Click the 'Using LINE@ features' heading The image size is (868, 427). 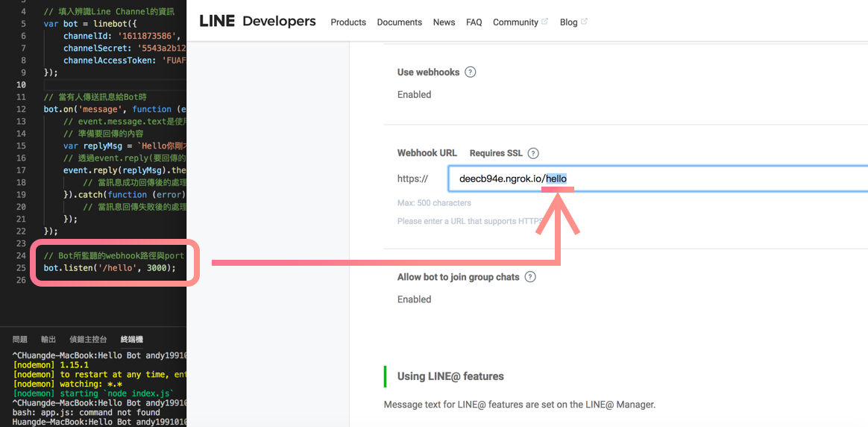[x=450, y=376]
